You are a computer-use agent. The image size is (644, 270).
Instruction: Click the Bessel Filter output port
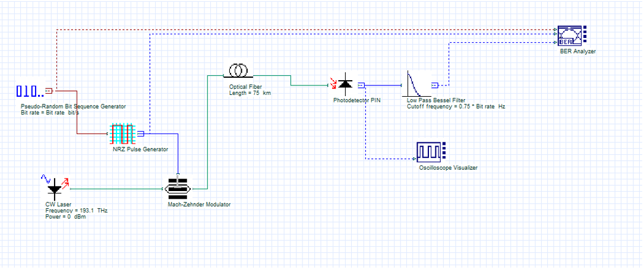click(x=435, y=85)
